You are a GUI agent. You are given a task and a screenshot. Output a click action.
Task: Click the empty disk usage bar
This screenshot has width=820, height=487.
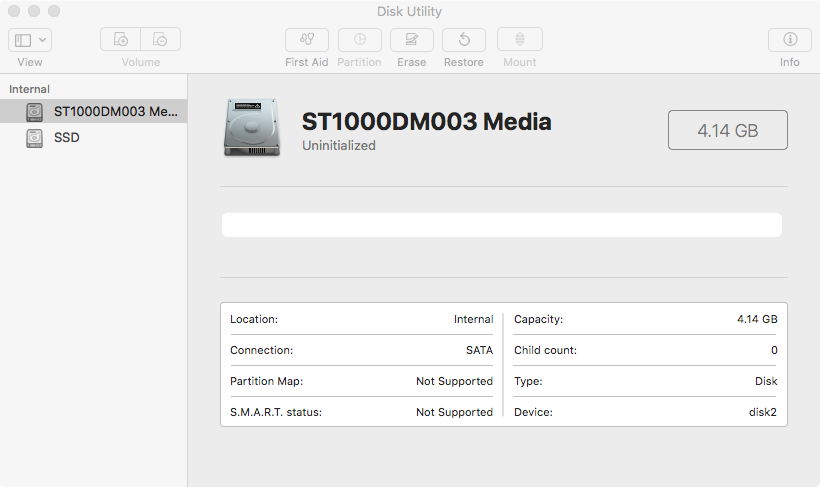[502, 225]
